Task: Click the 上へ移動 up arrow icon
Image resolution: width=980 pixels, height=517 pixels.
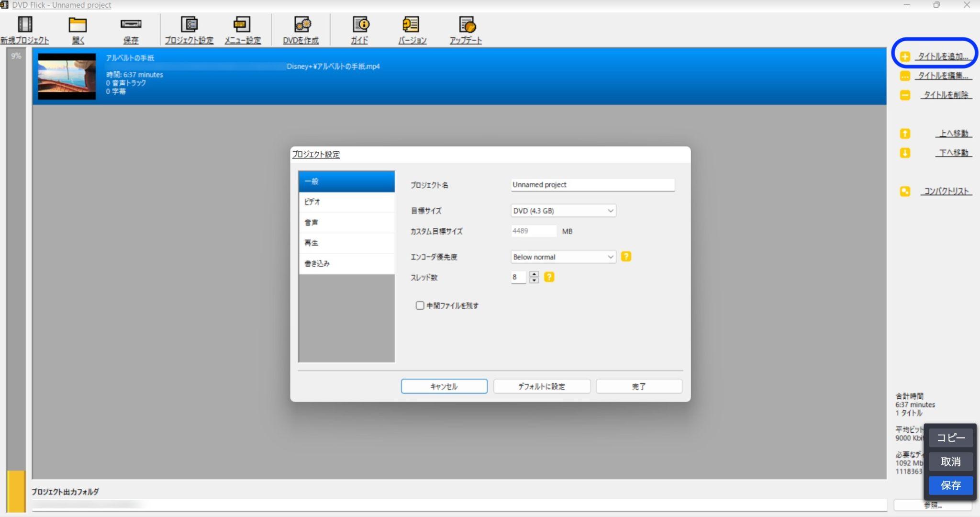Action: pyautogui.click(x=905, y=134)
